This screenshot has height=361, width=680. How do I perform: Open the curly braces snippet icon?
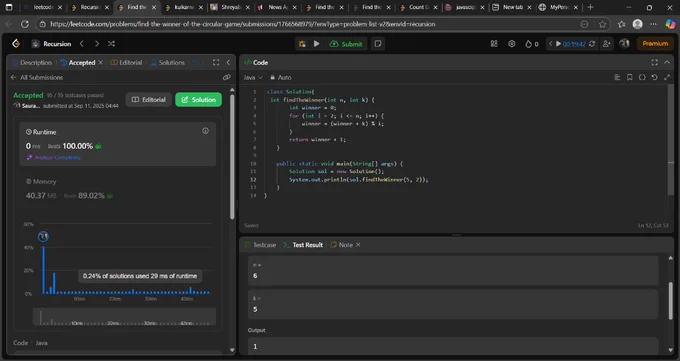[642, 77]
